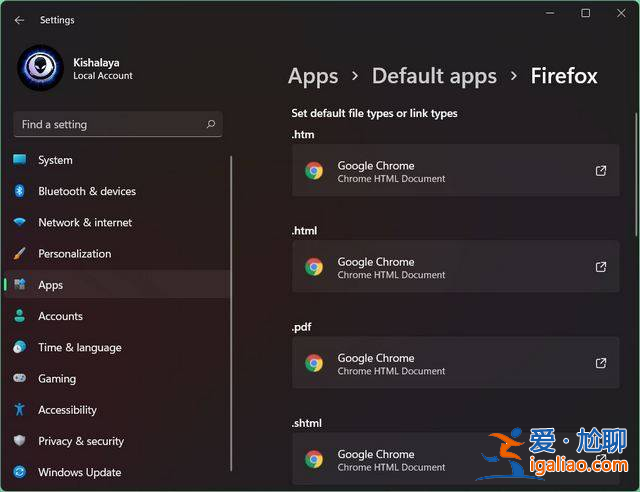
Task: Change default app for .html
Action: 456,267
